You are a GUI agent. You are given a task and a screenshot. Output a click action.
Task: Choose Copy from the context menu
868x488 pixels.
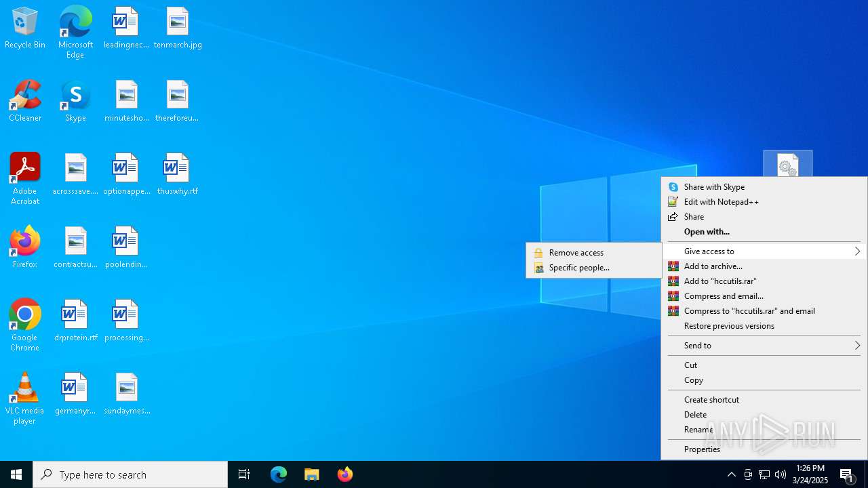(764, 380)
